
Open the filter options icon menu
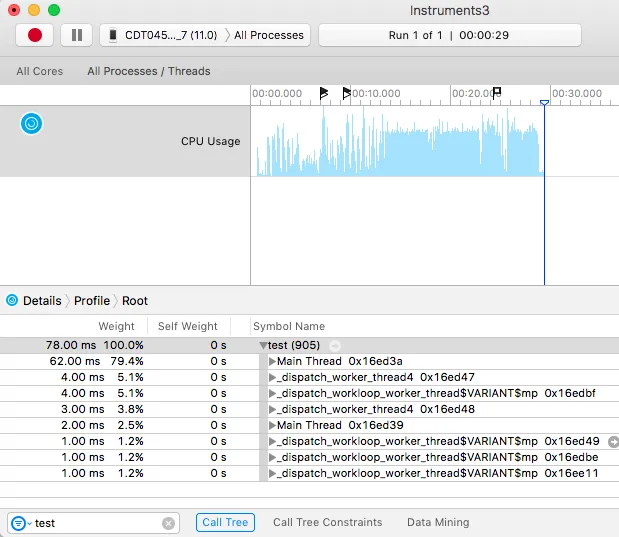(21, 524)
